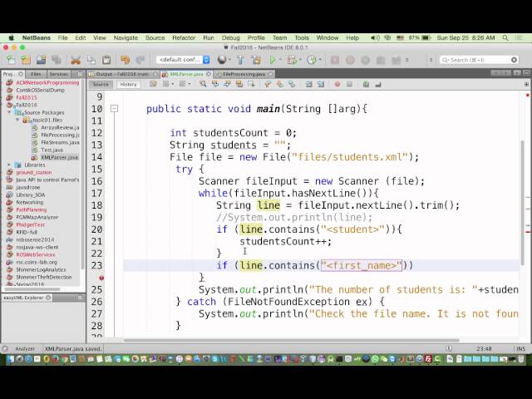The image size is (532, 399).
Task: Select the easyUML Explorer tab
Action: coord(27,298)
